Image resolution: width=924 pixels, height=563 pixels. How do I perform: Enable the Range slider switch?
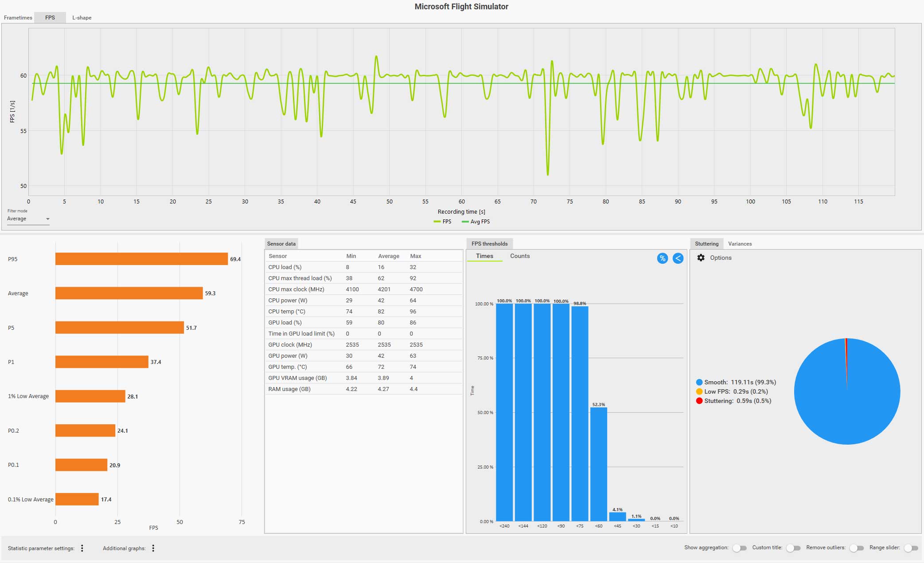click(x=911, y=548)
